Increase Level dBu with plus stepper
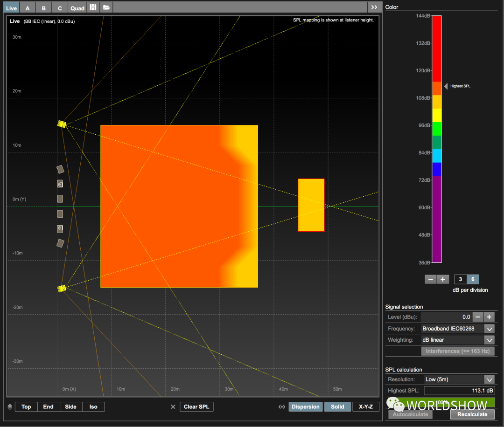The width and height of the screenshot is (504, 427). tap(489, 317)
